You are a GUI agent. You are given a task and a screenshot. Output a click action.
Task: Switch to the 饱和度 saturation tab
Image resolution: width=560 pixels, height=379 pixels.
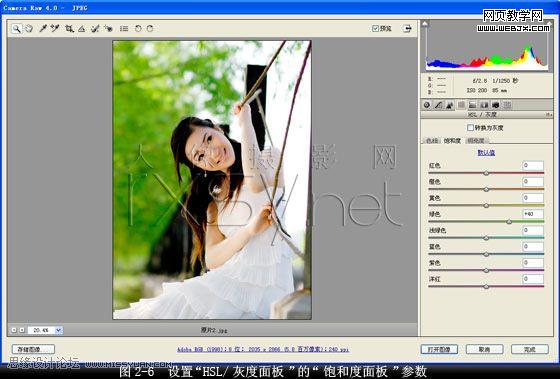(x=452, y=141)
